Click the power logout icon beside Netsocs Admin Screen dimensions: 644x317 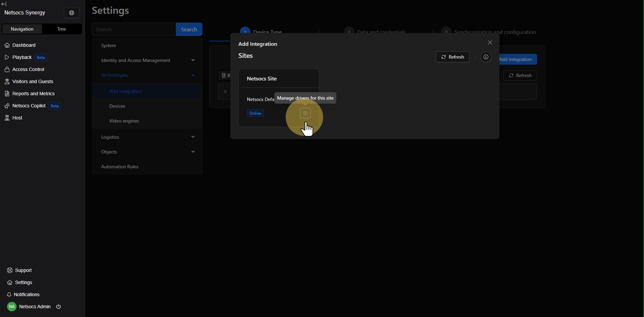[59, 307]
